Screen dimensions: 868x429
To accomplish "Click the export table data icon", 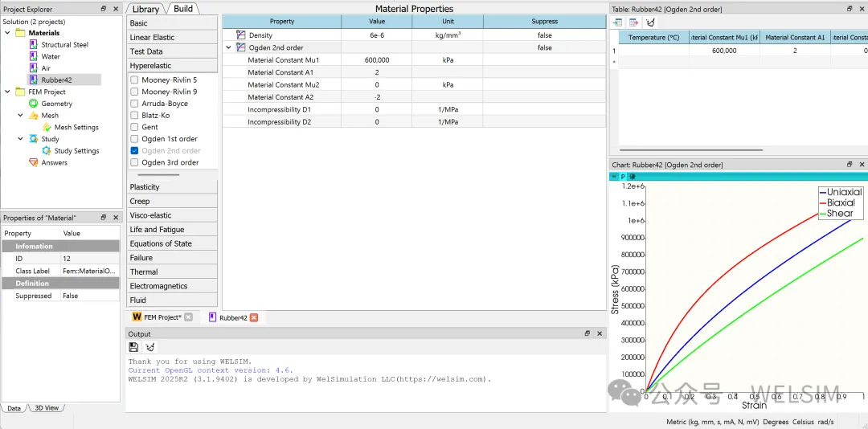I will pos(634,22).
